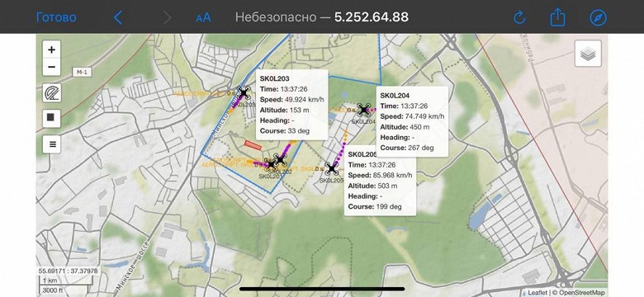Click Altitude 153 m in SK0L203 popup

[284, 110]
